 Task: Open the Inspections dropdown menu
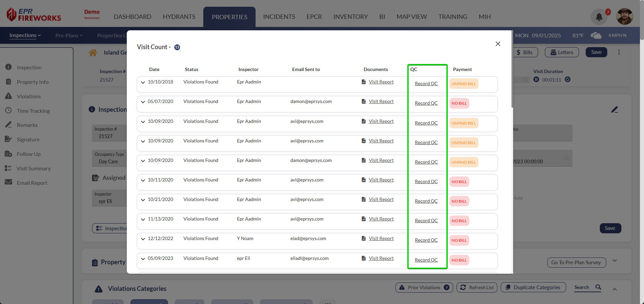coord(25,35)
